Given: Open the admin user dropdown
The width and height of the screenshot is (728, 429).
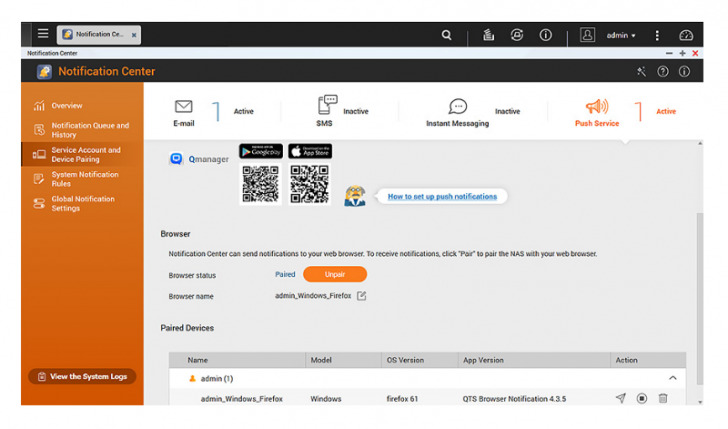Looking at the screenshot, I should [x=620, y=35].
